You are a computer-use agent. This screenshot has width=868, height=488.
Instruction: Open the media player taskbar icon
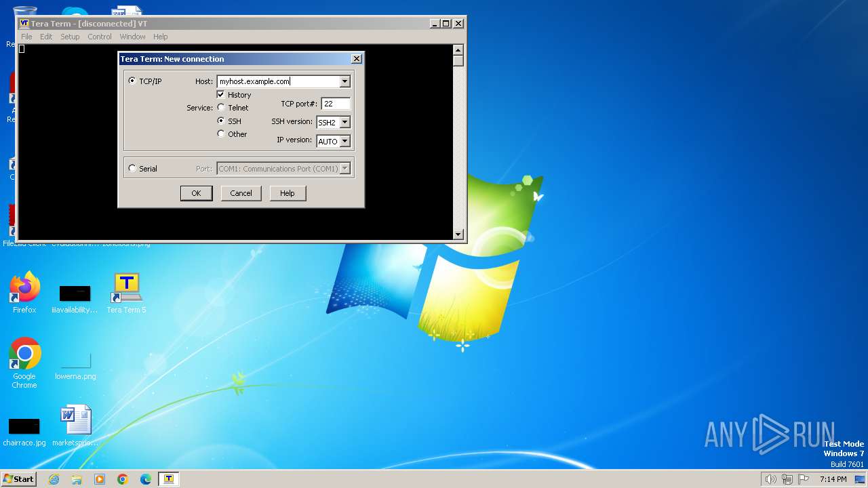[x=100, y=479]
